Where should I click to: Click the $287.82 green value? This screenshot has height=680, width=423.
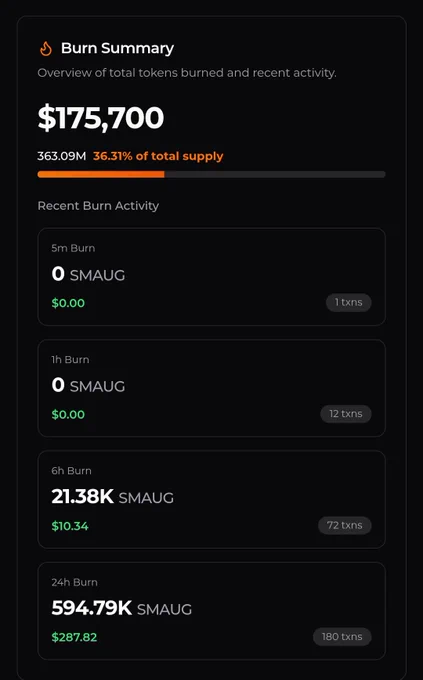point(74,637)
